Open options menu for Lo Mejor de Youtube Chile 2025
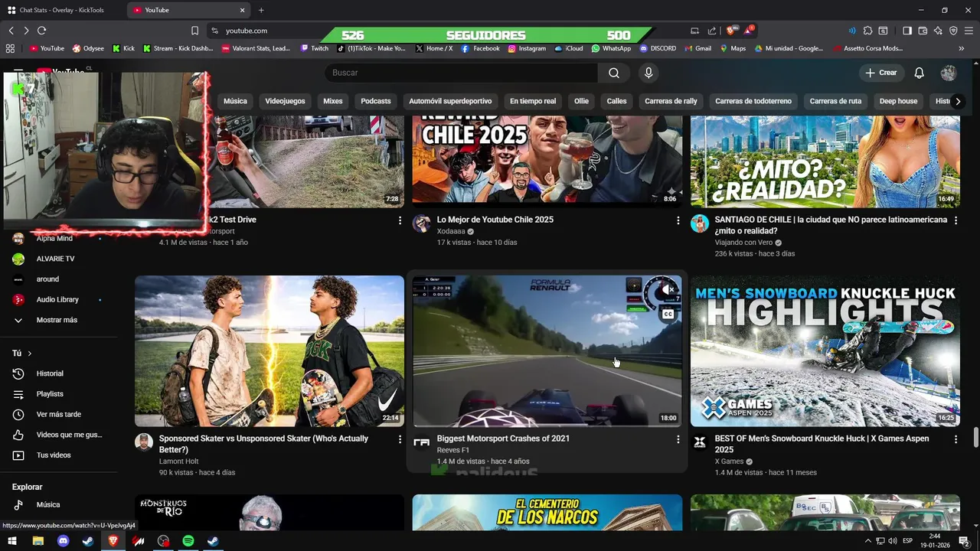Screen dimensions: 980x551 678,220
